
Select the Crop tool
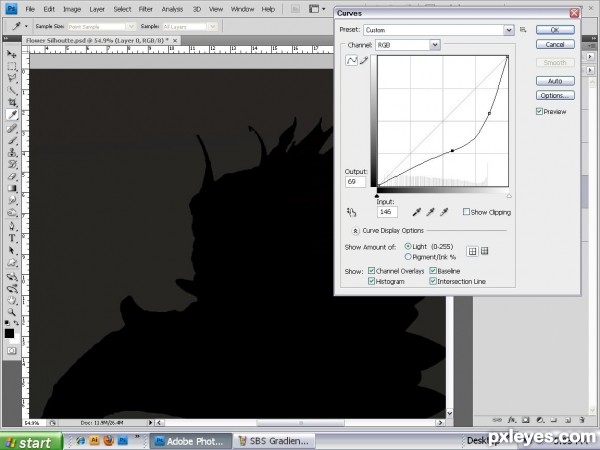[12, 102]
